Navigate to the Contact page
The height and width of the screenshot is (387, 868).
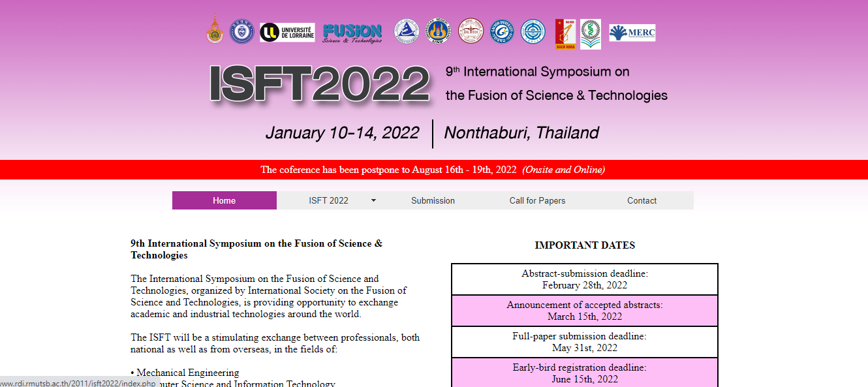click(x=642, y=200)
